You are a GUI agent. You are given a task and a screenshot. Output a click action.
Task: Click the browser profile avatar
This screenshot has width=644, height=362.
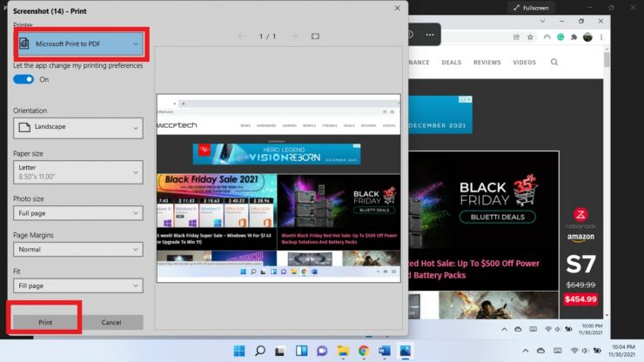[587, 37]
